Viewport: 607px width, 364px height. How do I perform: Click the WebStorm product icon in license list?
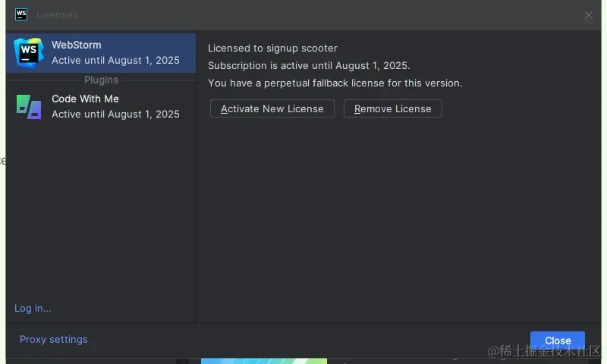click(x=29, y=52)
